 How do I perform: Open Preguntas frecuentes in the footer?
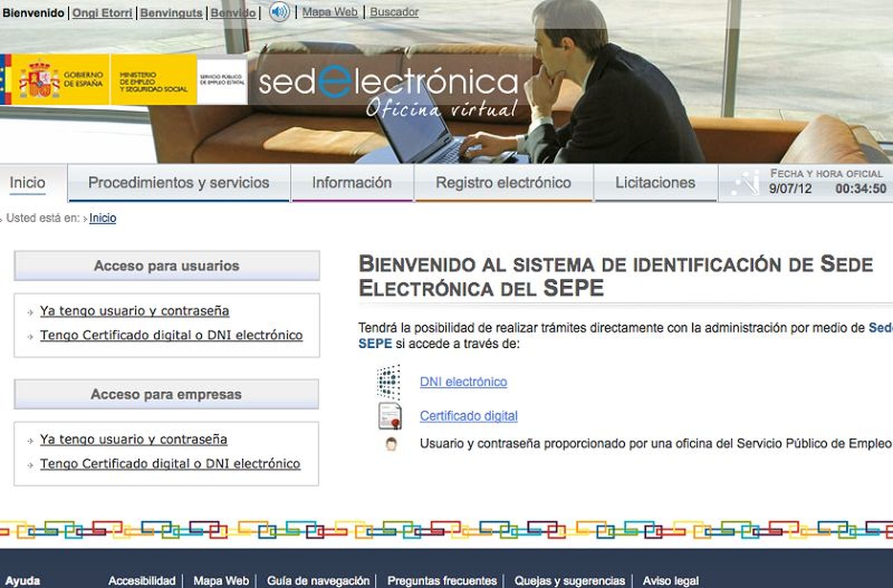tap(441, 581)
